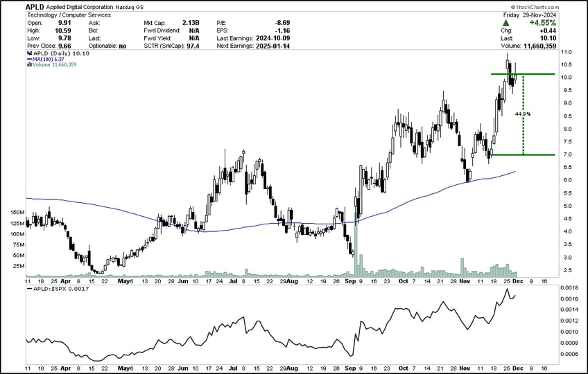Click the High value 10.59
Screen dimensions: 588x374
(63, 30)
